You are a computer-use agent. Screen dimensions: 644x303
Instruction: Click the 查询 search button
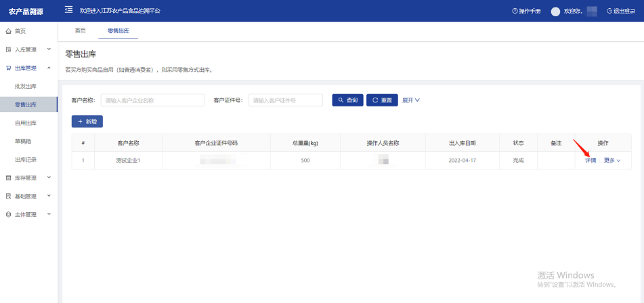[347, 100]
